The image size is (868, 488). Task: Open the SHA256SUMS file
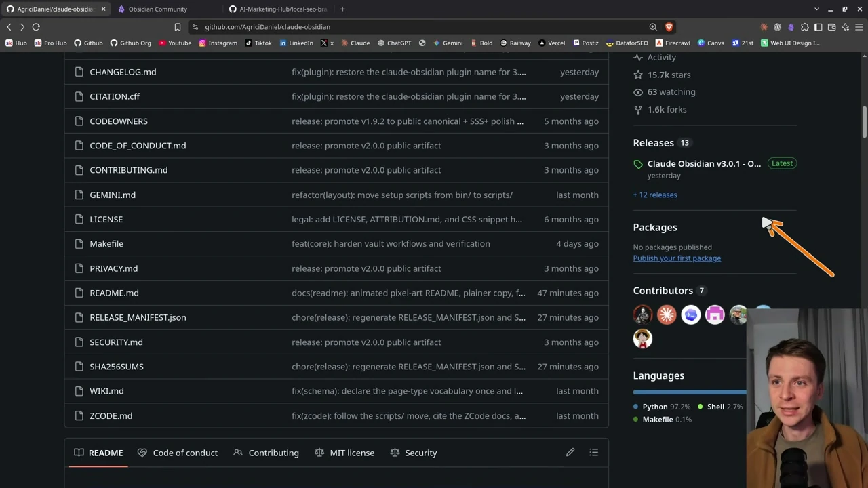coord(117,367)
